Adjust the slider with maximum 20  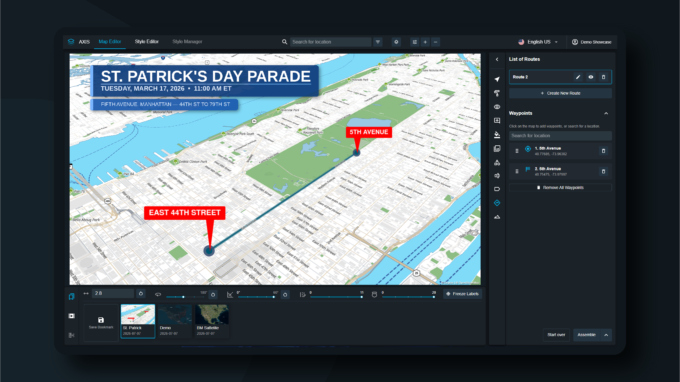coord(409,297)
